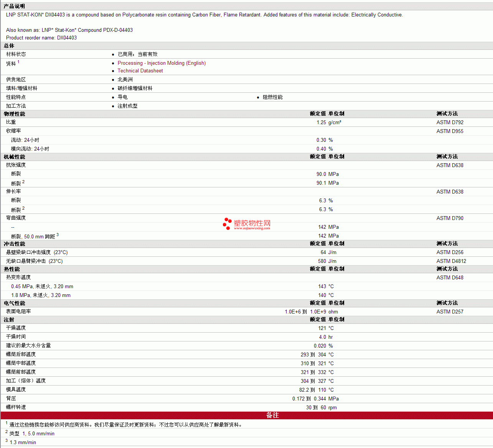This screenshot has height=448, width=493.
Task: Click the 0.30 % flow shrinkage value
Action: click(x=325, y=140)
